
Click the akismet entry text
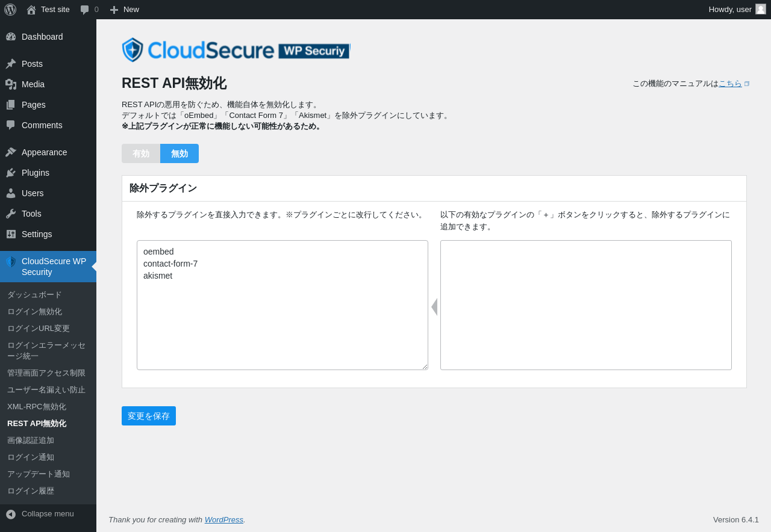pos(158,276)
